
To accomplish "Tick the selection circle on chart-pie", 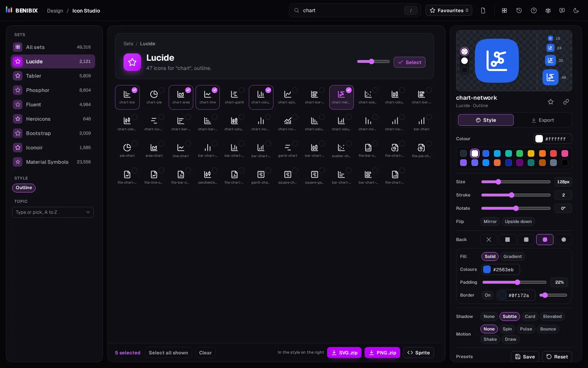I will [x=161, y=90].
